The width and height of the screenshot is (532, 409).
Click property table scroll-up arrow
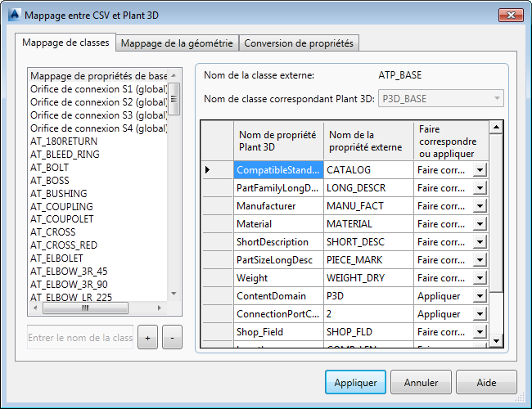(496, 127)
